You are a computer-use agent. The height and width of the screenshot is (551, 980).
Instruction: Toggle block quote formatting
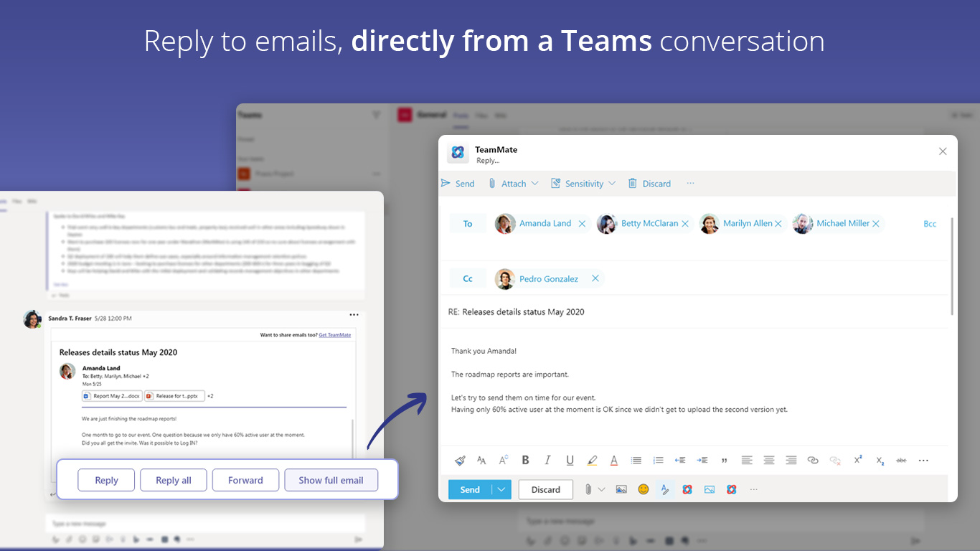(x=725, y=460)
